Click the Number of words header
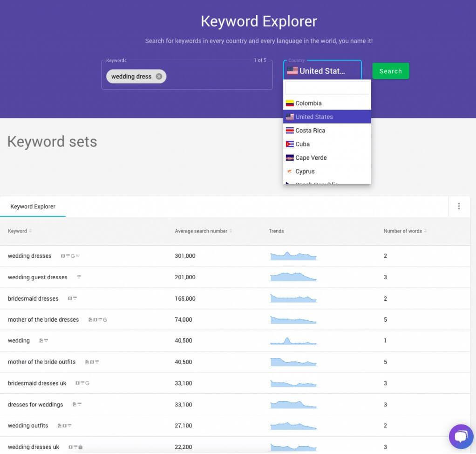The height and width of the screenshot is (454, 476). pos(402,231)
